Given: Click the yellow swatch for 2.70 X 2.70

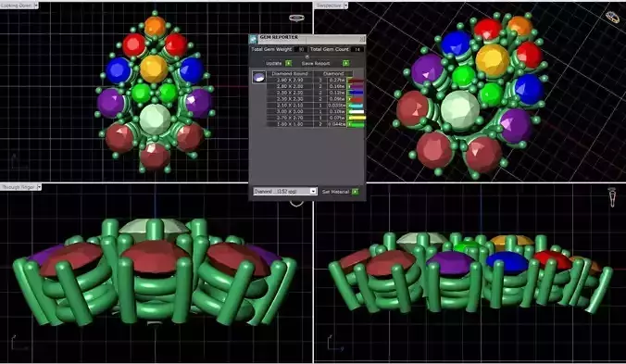Looking at the screenshot, I should click(357, 119).
